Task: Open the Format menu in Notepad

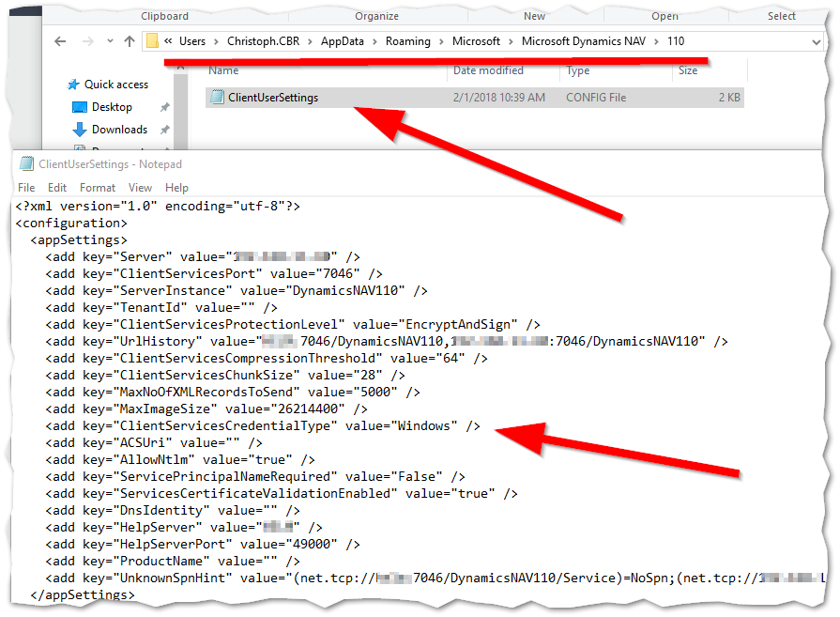Action: pos(98,188)
